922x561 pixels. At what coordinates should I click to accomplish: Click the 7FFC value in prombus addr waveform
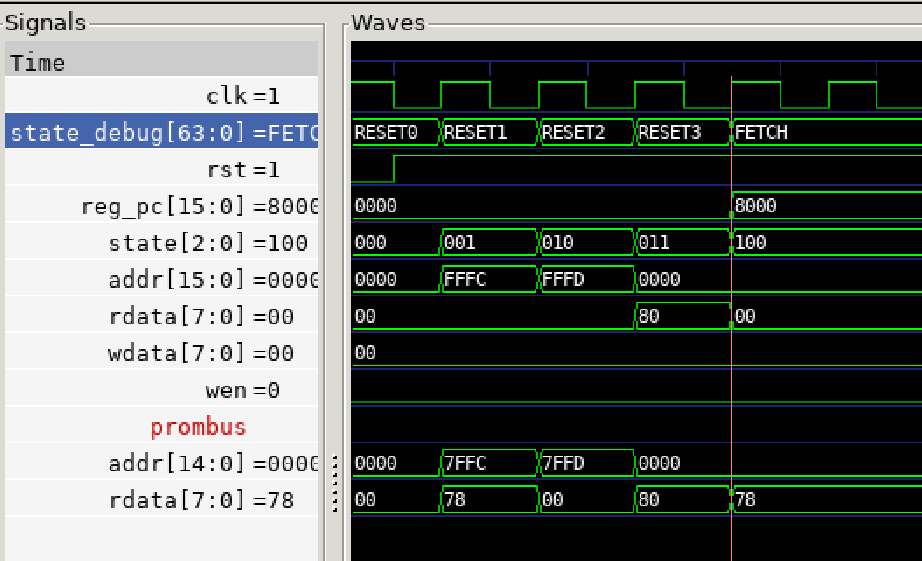coord(465,463)
